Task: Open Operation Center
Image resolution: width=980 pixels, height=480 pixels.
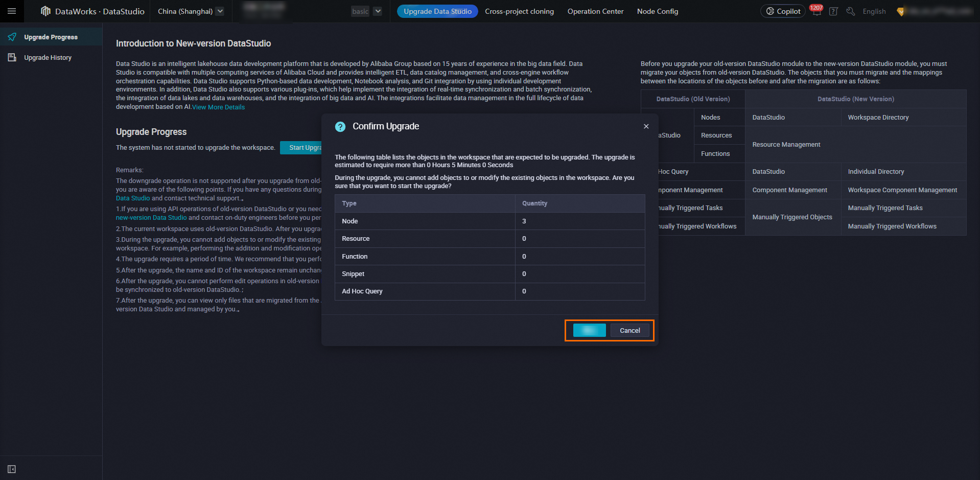Action: coord(595,11)
